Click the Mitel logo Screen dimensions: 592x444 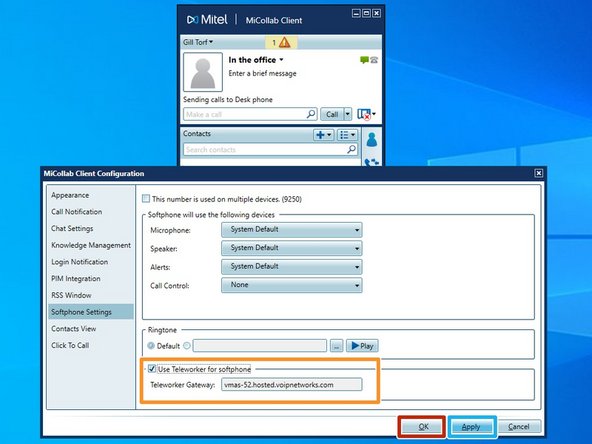pyautogui.click(x=207, y=20)
